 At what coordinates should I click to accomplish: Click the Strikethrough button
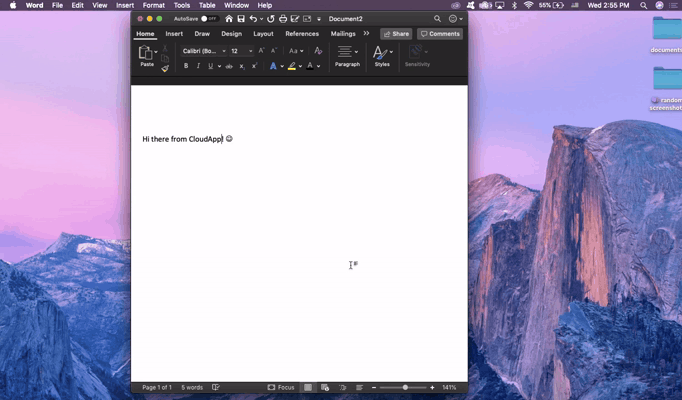click(x=229, y=66)
